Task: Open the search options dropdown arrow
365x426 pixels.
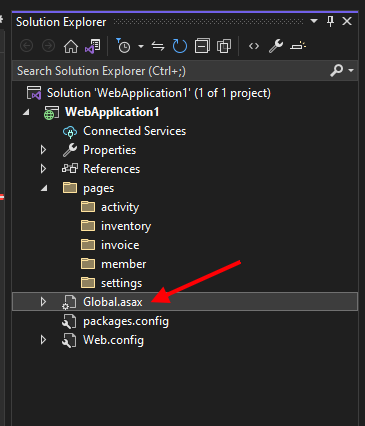Action: click(x=351, y=70)
